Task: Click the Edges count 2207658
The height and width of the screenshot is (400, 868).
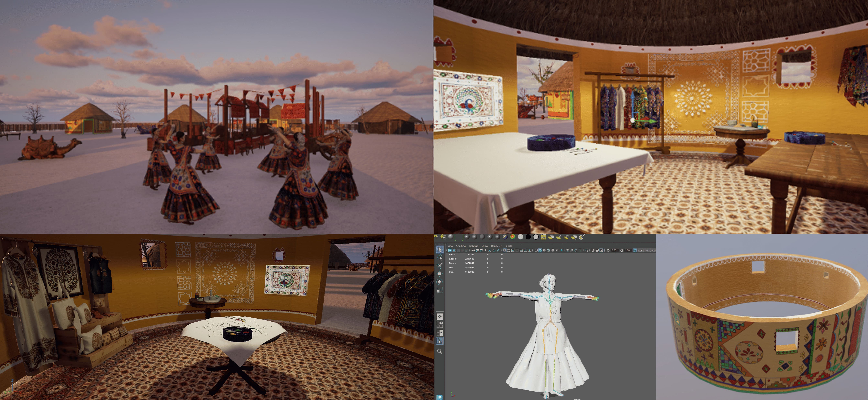Action: 470,259
